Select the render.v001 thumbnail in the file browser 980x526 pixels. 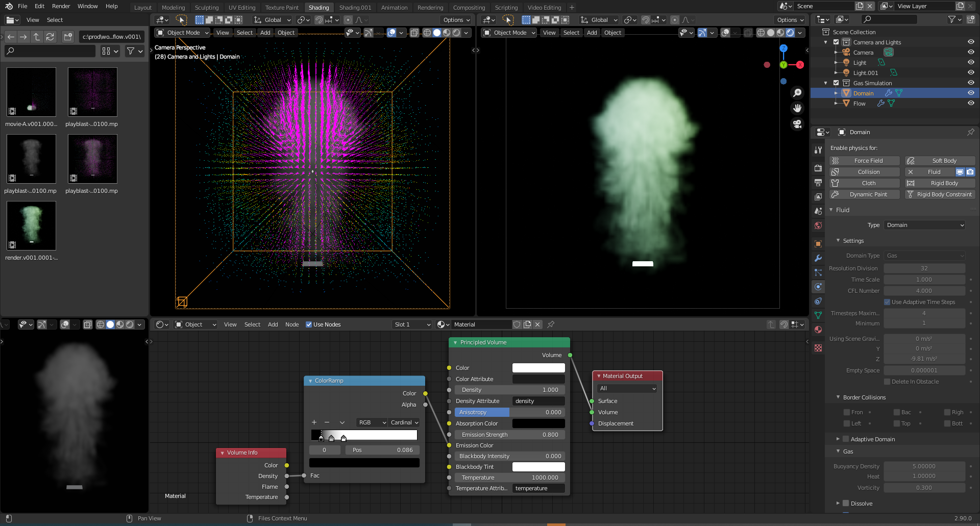tap(31, 226)
